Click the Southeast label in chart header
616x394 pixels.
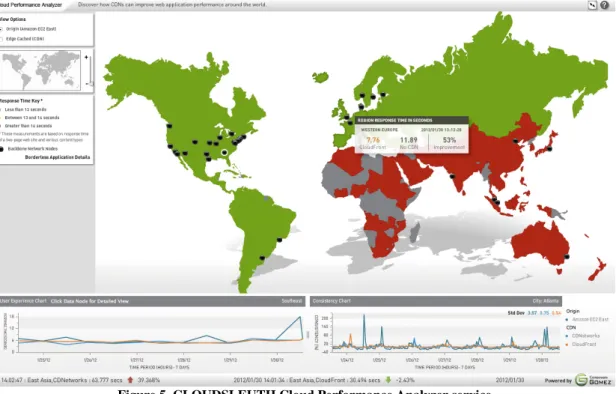pos(292,301)
